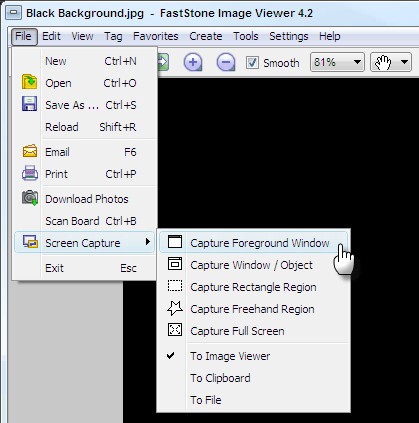Select Scan Board menu entry
Viewport: 419px width, 423px height.
pyautogui.click(x=84, y=221)
